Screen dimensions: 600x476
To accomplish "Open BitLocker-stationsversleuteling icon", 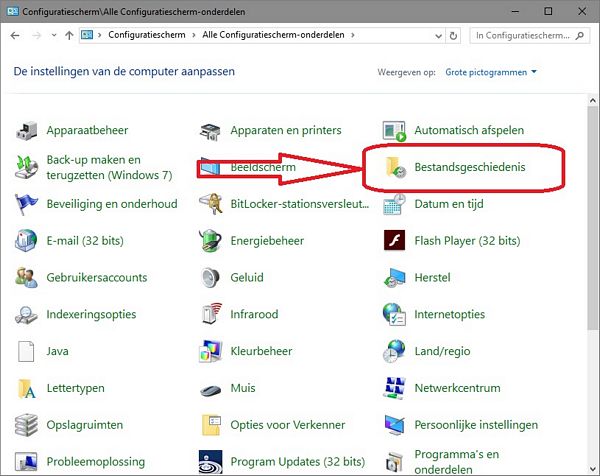I will [x=211, y=204].
